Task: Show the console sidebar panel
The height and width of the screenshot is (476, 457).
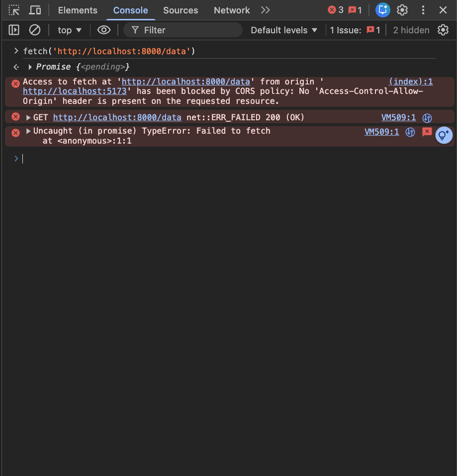Action: click(14, 30)
